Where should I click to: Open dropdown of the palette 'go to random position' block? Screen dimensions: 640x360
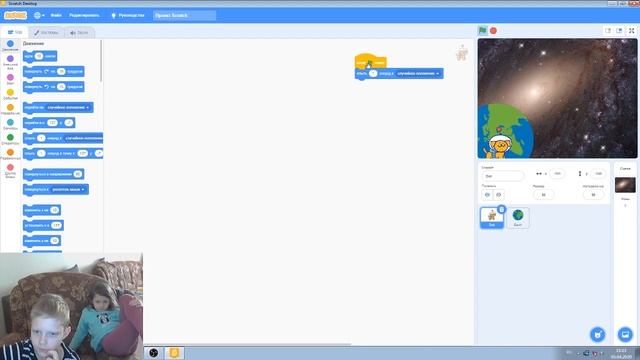pos(69,107)
